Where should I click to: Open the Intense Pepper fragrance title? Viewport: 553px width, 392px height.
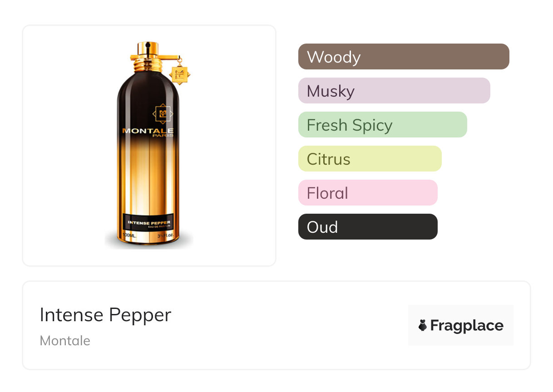[x=105, y=315]
